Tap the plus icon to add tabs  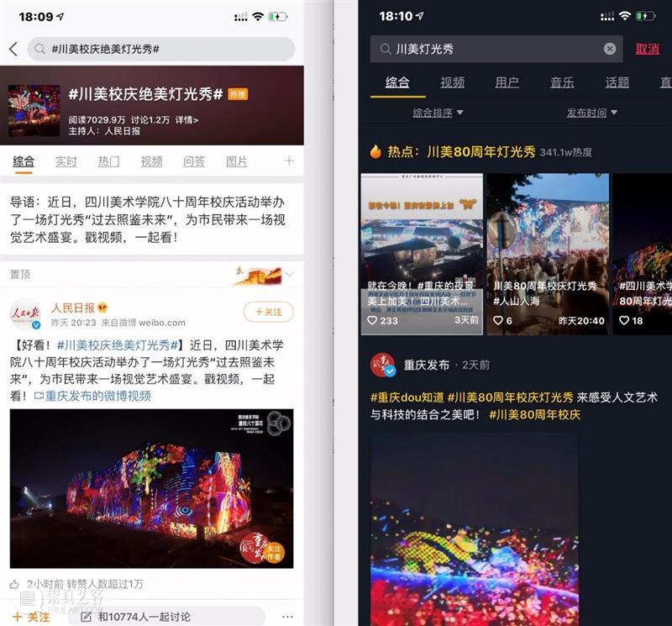(289, 160)
